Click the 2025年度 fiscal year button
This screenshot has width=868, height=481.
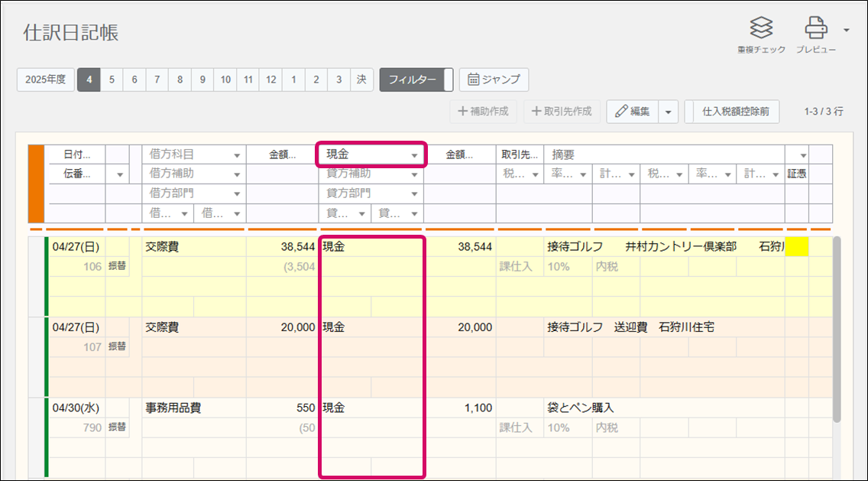coord(46,80)
